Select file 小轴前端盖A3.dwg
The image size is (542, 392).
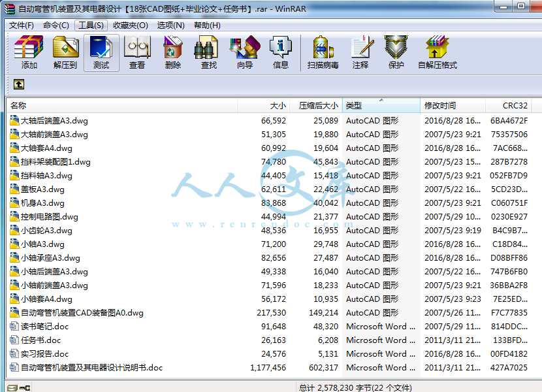tap(54, 285)
